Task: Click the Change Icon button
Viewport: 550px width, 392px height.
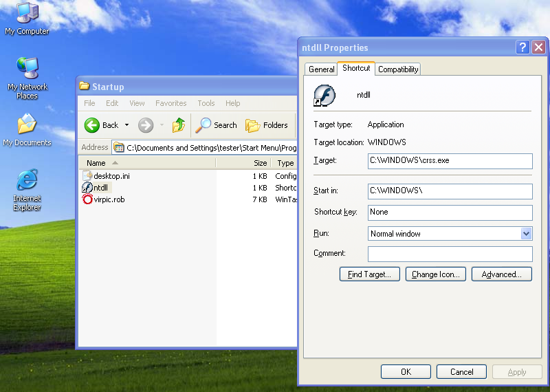Action: pyautogui.click(x=435, y=274)
